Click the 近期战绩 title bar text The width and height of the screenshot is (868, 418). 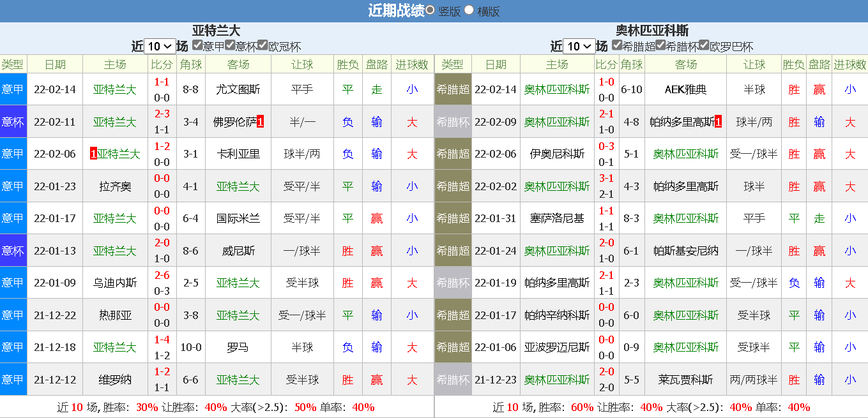tap(396, 11)
